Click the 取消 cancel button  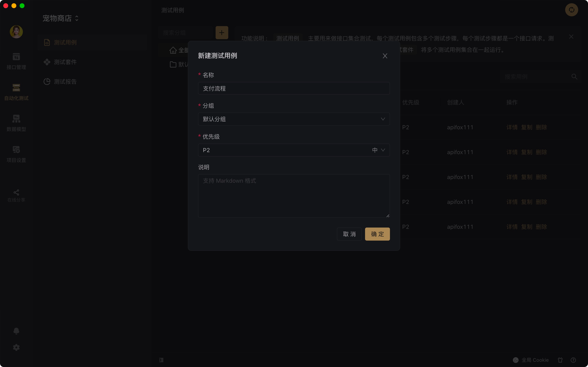pyautogui.click(x=349, y=234)
